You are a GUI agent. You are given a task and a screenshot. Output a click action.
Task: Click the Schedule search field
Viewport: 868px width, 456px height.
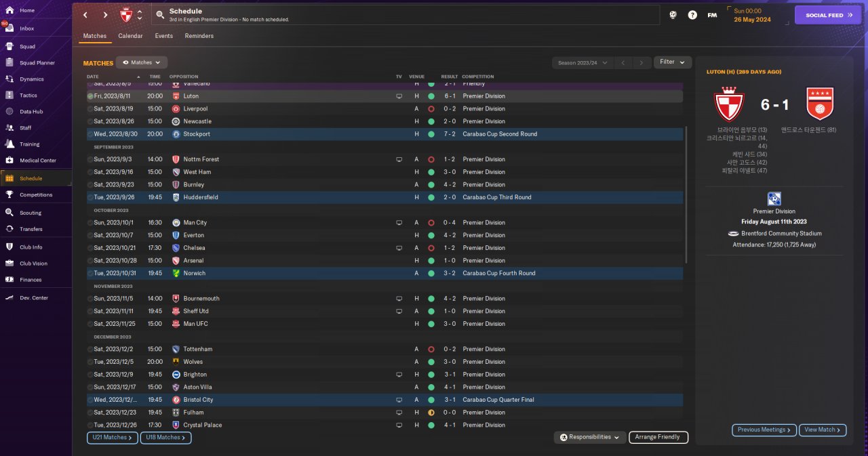click(405, 15)
